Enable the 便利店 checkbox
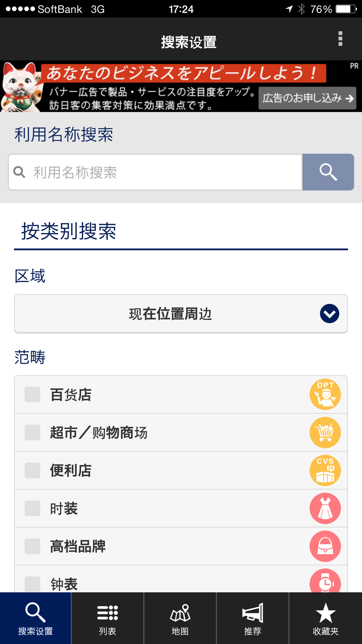This screenshot has width=362, height=644. (32, 471)
